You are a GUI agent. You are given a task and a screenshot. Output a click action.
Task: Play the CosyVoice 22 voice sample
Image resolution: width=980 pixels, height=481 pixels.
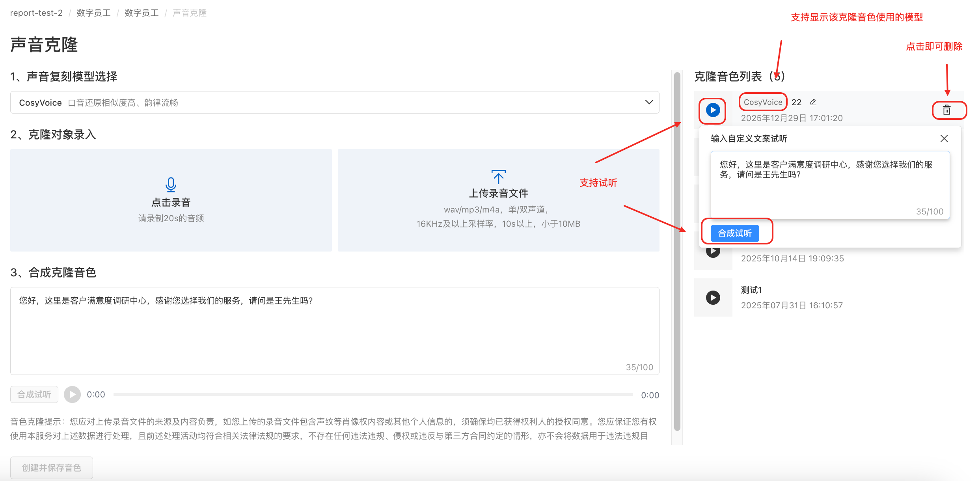713,110
